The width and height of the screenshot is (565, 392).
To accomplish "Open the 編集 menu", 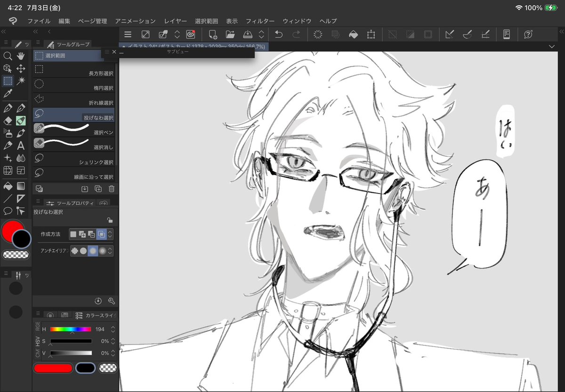I will 65,21.
